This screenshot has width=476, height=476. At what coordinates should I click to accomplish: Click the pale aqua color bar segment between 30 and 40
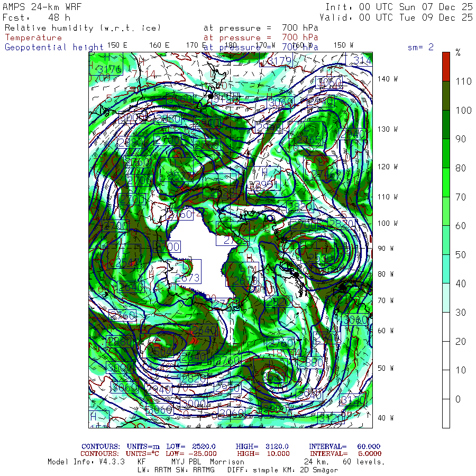[x=446, y=298]
